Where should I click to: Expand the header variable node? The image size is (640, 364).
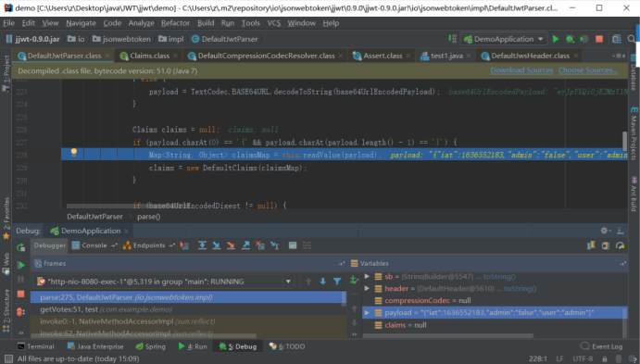367,288
